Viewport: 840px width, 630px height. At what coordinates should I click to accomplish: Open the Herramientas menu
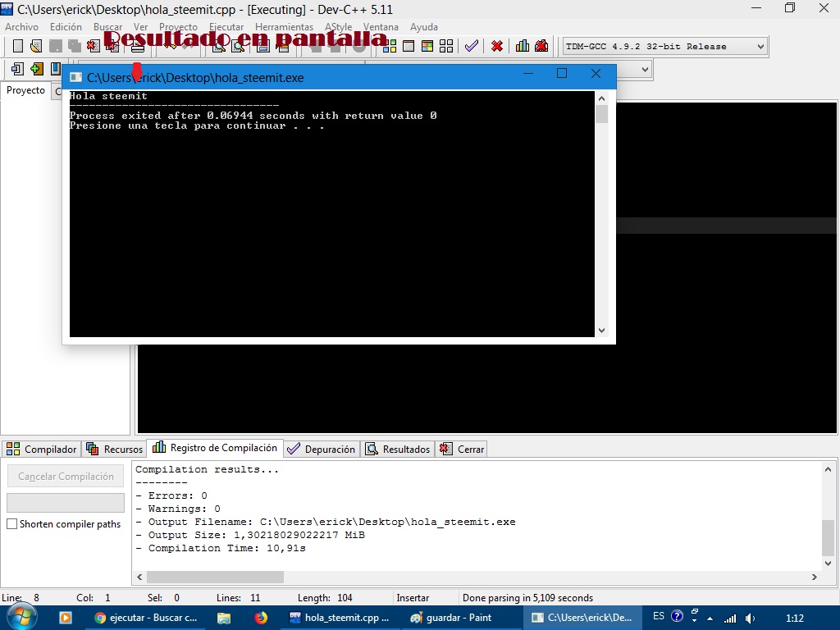[284, 27]
